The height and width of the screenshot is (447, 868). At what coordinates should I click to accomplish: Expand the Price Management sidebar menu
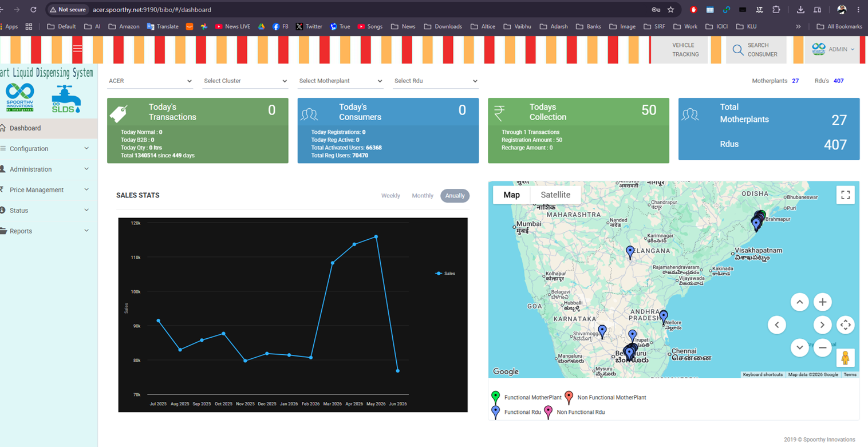click(x=49, y=190)
